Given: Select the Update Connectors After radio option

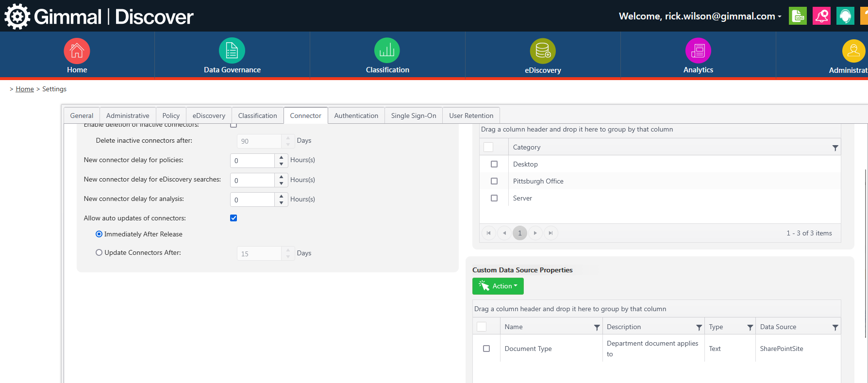Looking at the screenshot, I should tap(99, 252).
